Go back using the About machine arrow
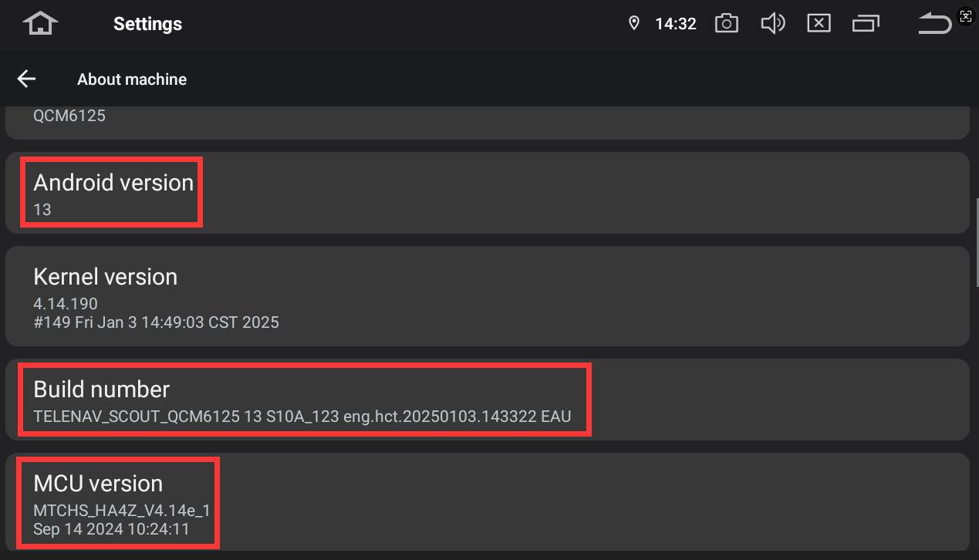The width and height of the screenshot is (979, 560). pyautogui.click(x=26, y=79)
